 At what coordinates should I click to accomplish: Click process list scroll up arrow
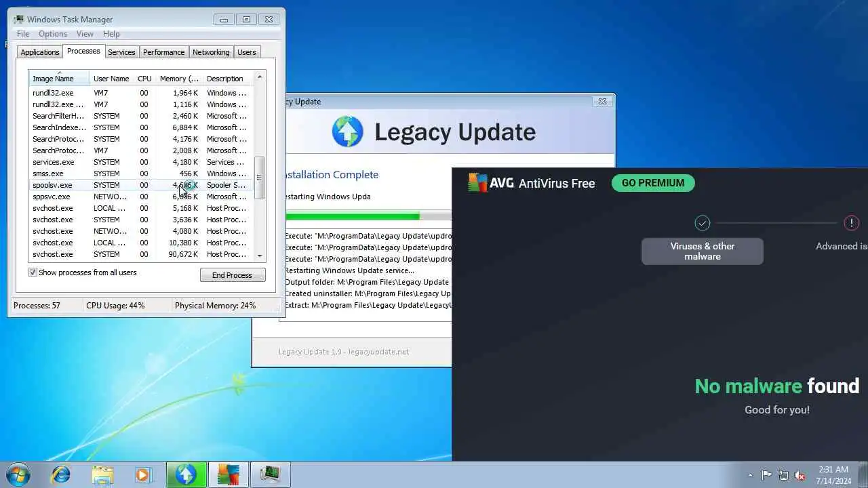click(259, 77)
